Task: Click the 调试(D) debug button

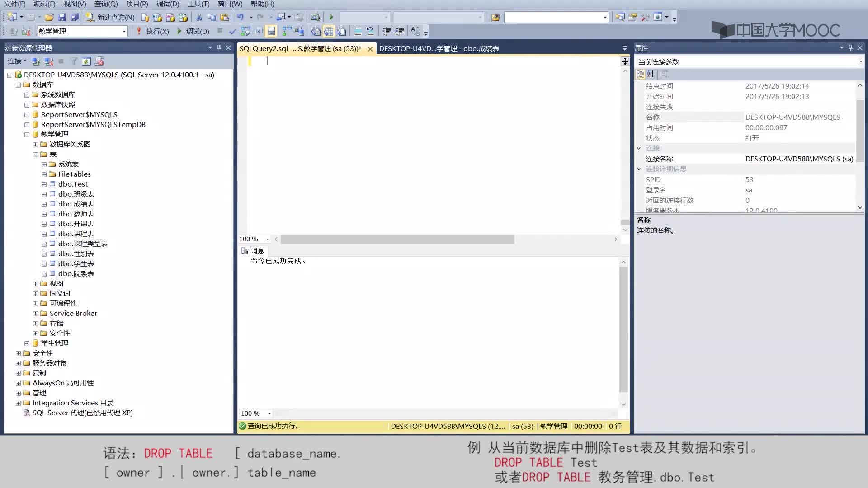Action: tap(193, 31)
